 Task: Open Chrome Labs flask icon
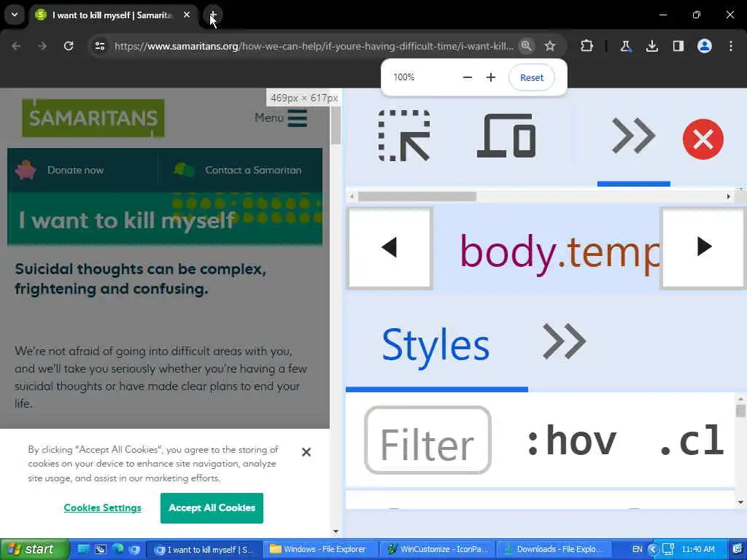(625, 46)
